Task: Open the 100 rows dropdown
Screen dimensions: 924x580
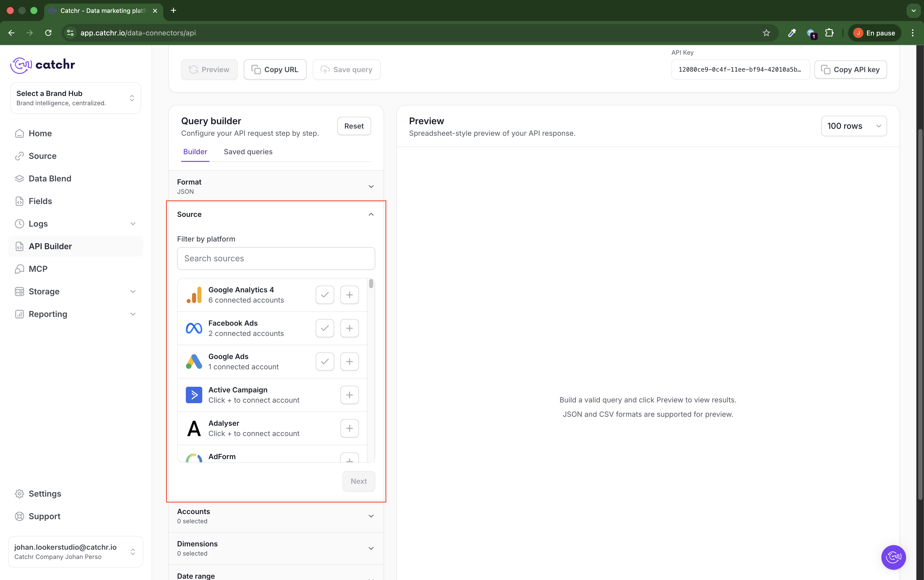Action: pos(853,126)
